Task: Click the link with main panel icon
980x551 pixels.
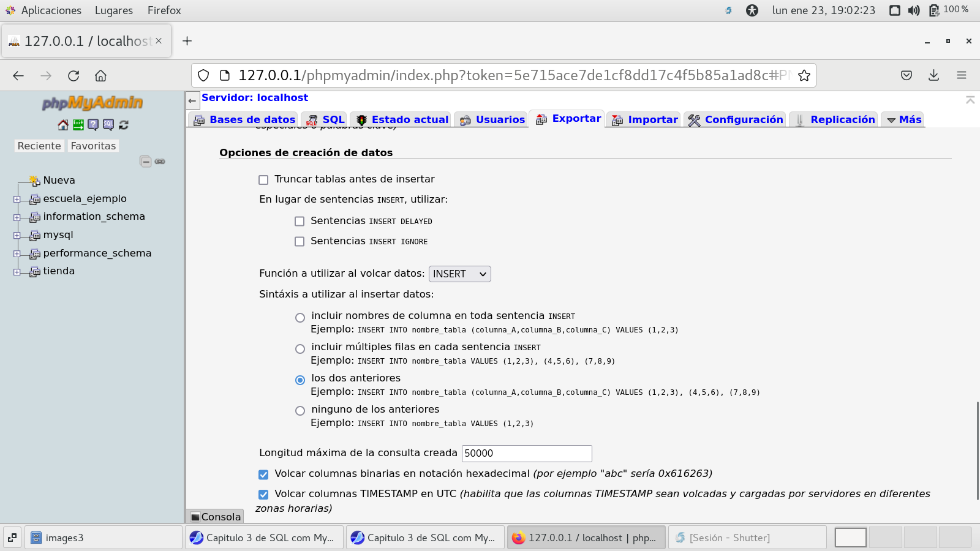Action: tap(160, 162)
